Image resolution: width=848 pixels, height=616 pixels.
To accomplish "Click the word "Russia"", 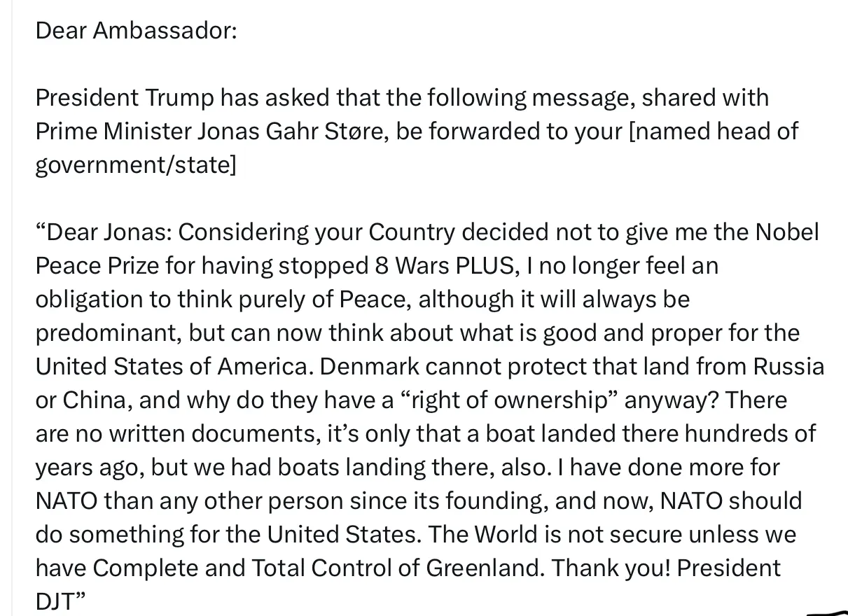I will pos(788,367).
